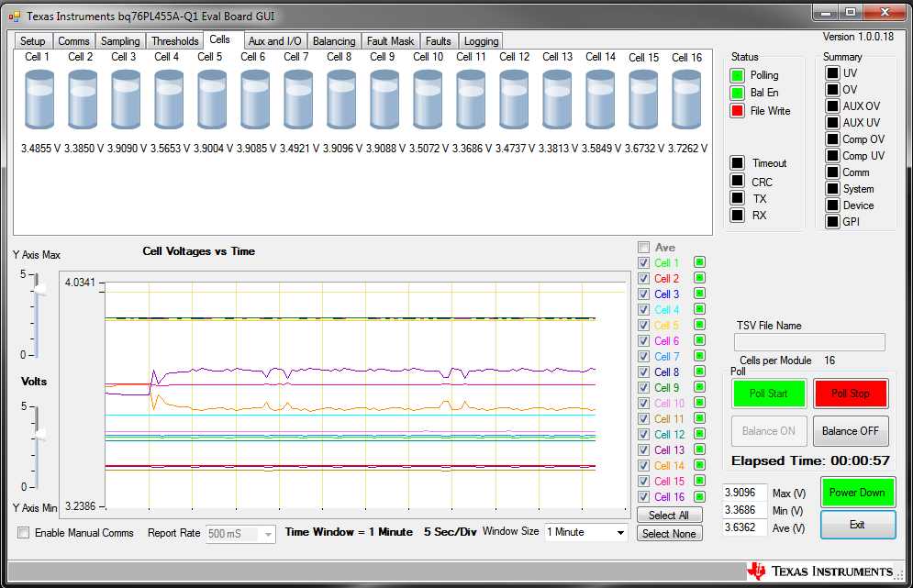The image size is (913, 588).
Task: Click the Cell 4 battery cylinder icon
Action: click(x=169, y=99)
